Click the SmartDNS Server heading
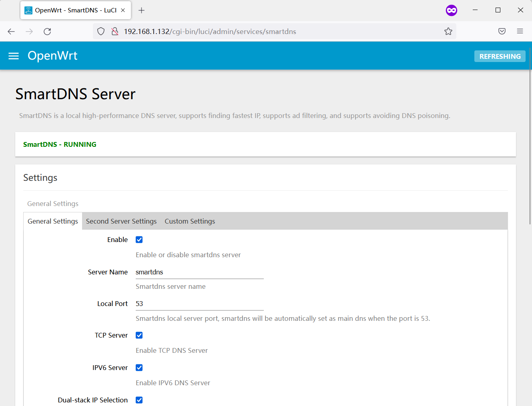This screenshot has width=532, height=406. tap(75, 94)
